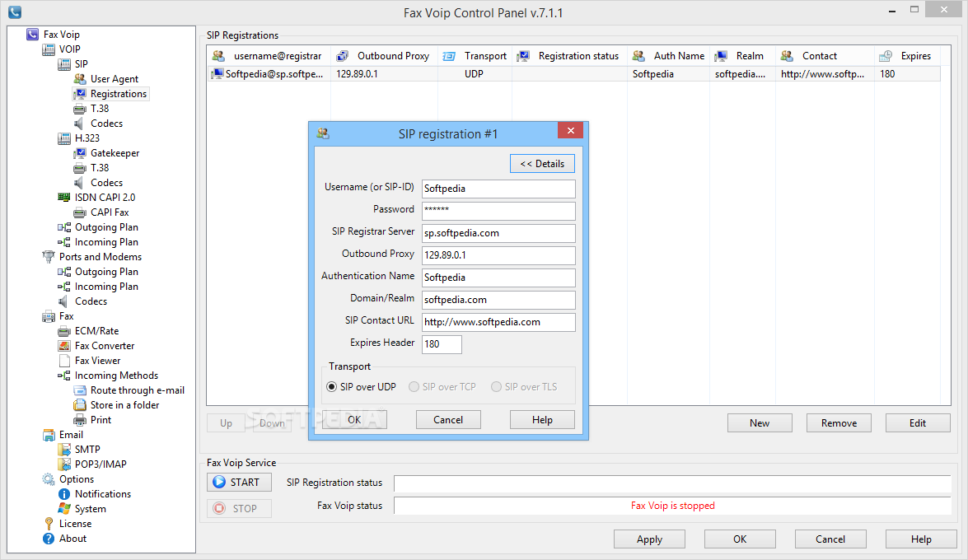968x560 pixels.
Task: Click the Apply button
Action: [649, 539]
